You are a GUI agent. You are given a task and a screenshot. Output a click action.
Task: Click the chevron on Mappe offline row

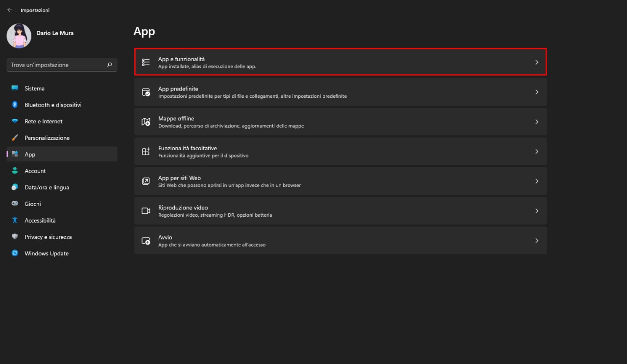pyautogui.click(x=536, y=122)
